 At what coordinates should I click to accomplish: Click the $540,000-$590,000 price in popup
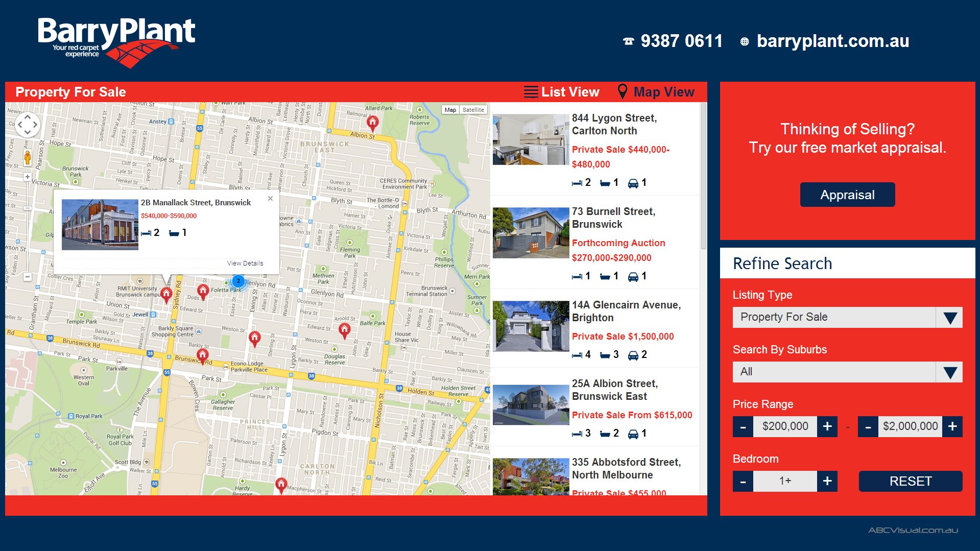pyautogui.click(x=169, y=216)
